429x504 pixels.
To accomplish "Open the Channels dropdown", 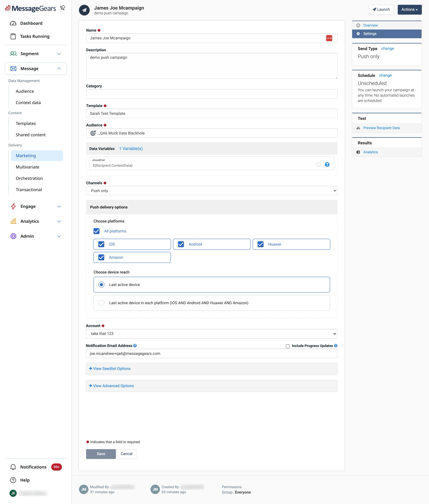I will click(x=212, y=191).
